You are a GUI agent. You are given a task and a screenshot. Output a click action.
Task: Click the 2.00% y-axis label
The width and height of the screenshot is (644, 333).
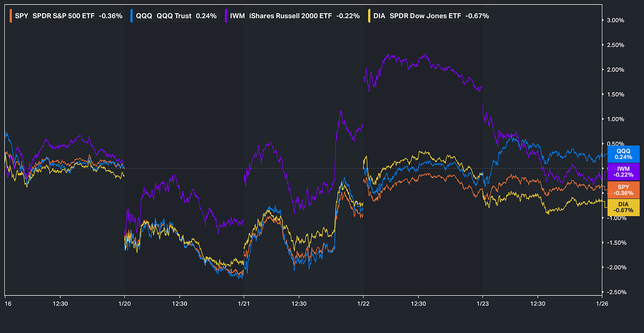(x=615, y=70)
